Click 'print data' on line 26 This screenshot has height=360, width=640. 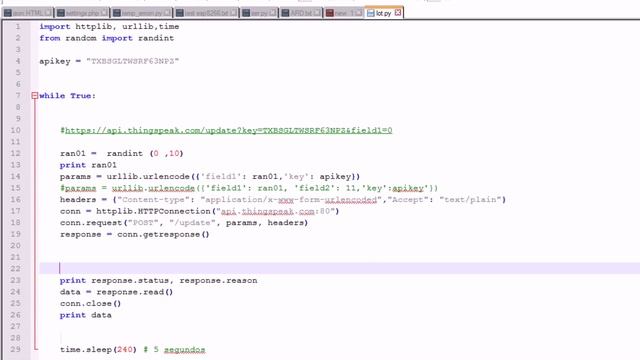tap(86, 315)
